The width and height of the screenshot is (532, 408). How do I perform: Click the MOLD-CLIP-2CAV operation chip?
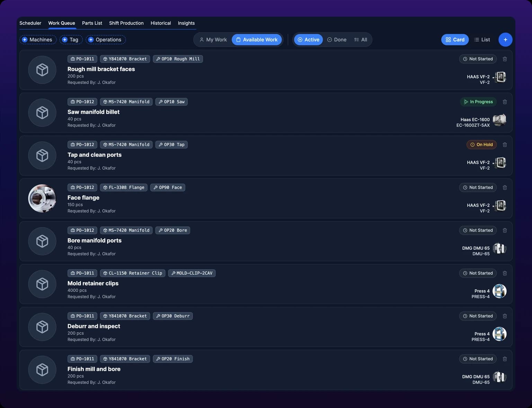pos(192,273)
